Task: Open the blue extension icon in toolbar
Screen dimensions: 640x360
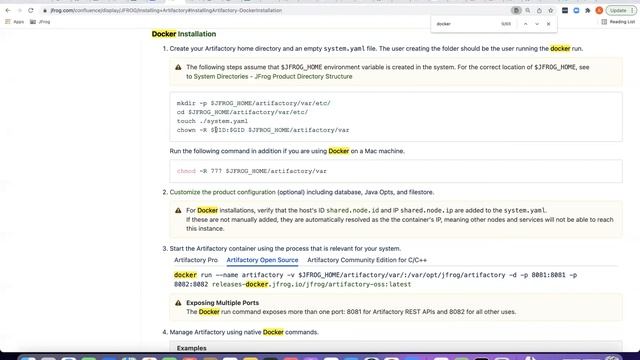Action: [576, 11]
